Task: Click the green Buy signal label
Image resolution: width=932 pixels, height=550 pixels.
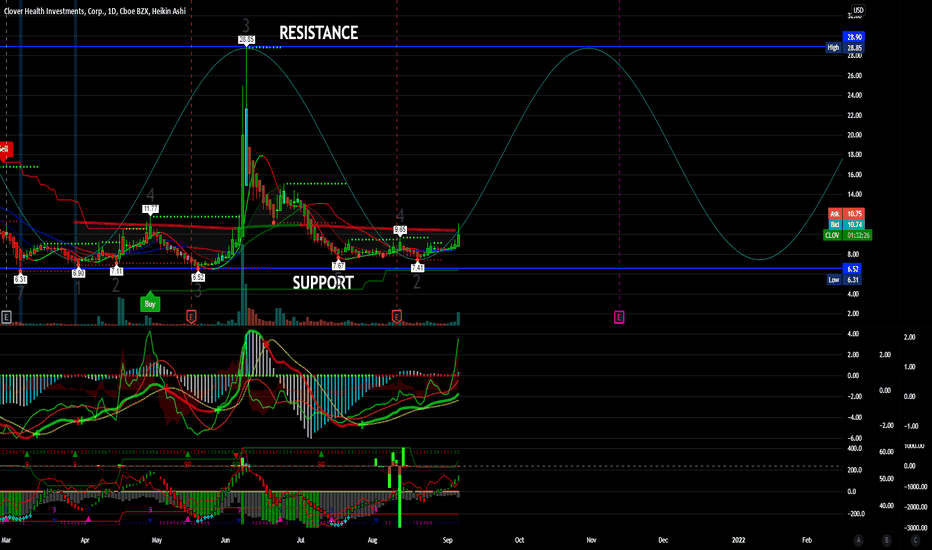Action: point(150,303)
